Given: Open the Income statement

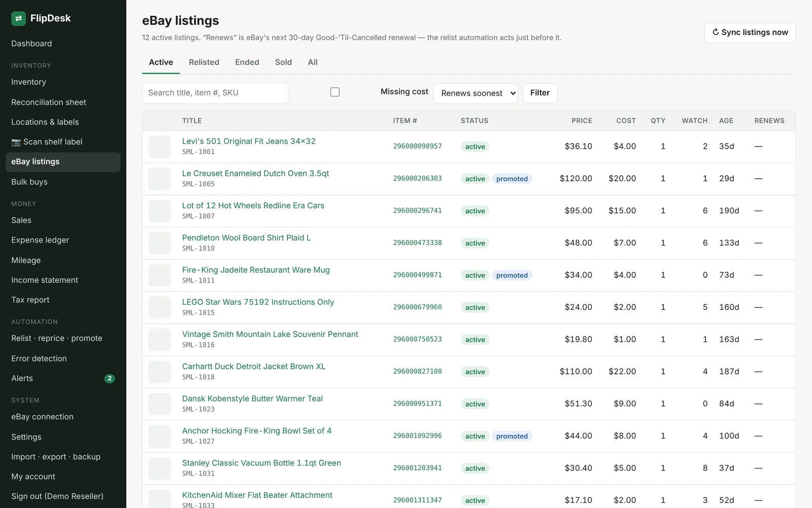Looking at the screenshot, I should [63, 280].
